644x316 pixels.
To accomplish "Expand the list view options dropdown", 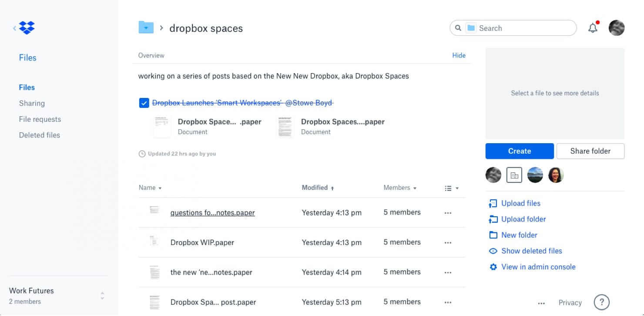I will [452, 188].
